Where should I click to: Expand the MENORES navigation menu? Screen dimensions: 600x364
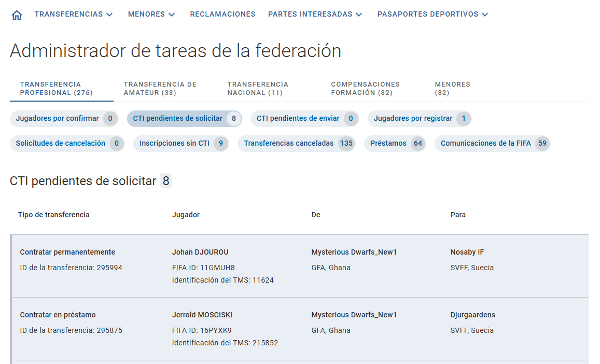(151, 14)
